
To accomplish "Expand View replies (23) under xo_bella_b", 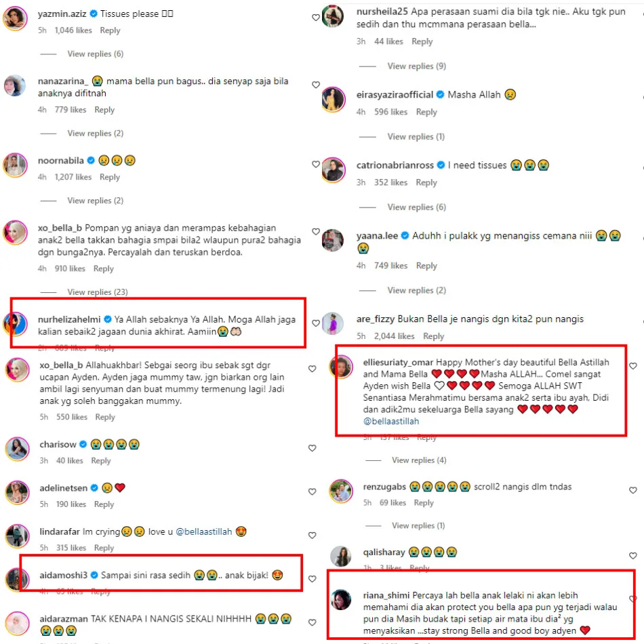I will click(98, 292).
